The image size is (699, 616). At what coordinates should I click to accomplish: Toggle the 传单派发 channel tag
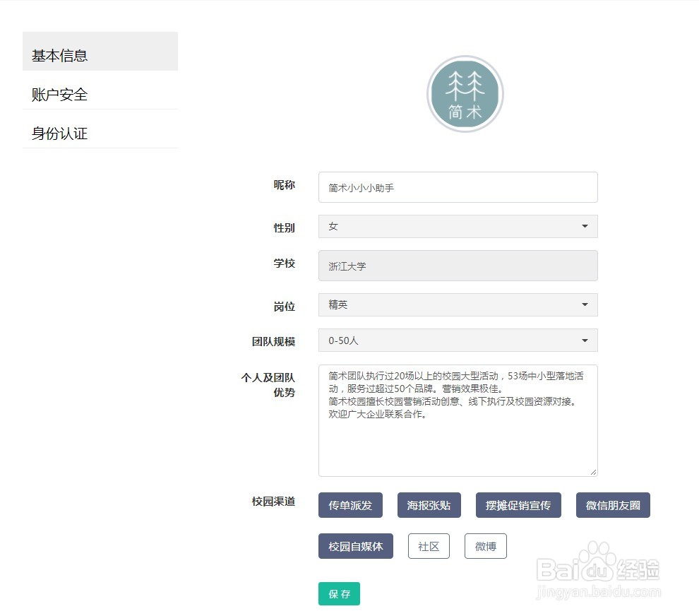tap(350, 505)
